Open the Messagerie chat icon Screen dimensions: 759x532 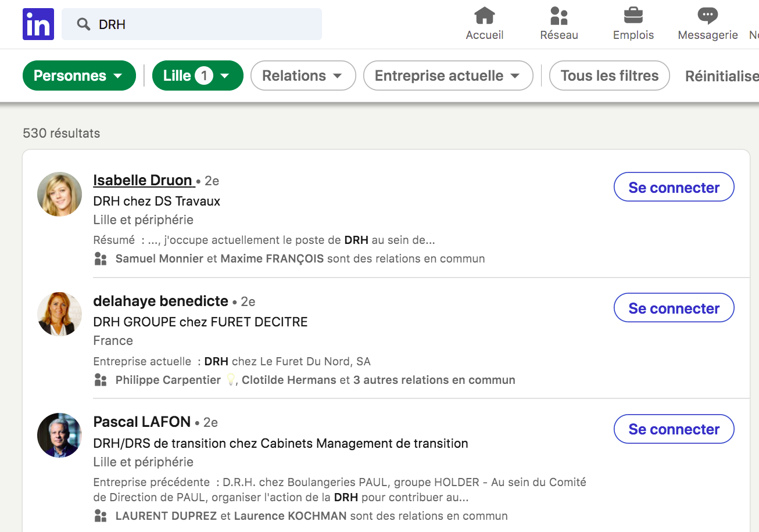[x=707, y=16]
